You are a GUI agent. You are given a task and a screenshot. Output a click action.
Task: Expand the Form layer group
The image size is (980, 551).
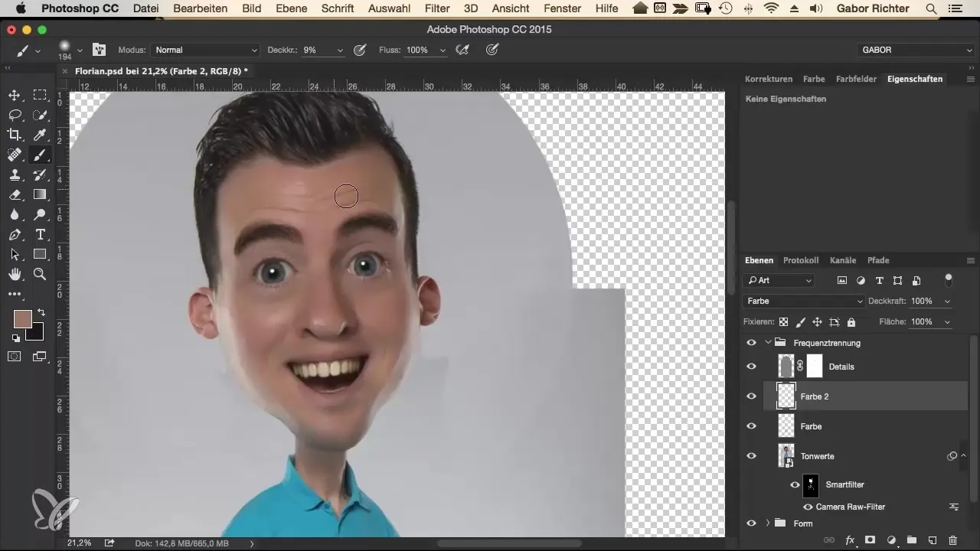pyautogui.click(x=767, y=523)
